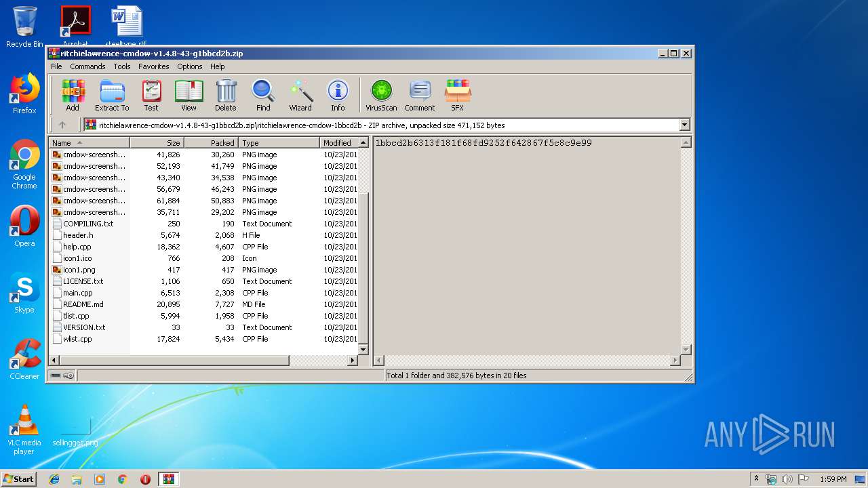Viewport: 868px width, 488px height.
Task: Select header.h file row
Action: [x=203, y=235]
